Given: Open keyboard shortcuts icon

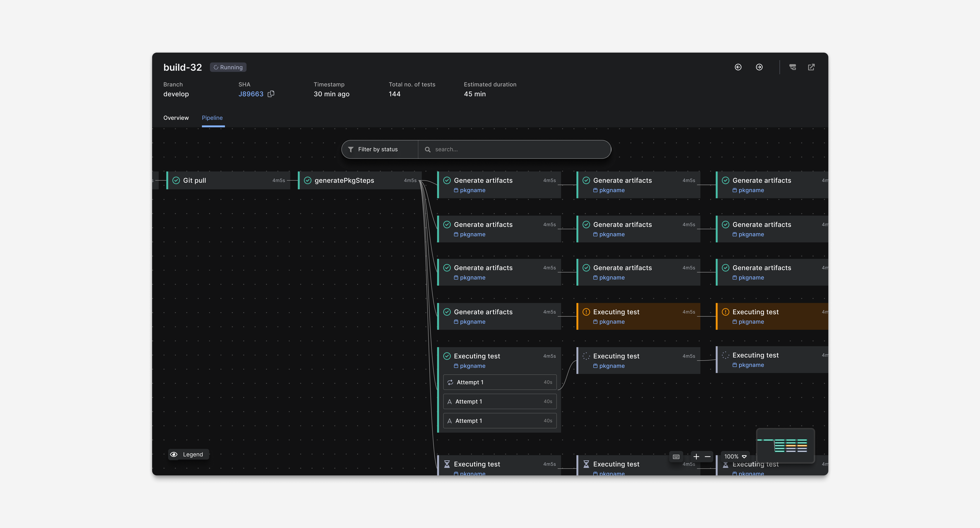Looking at the screenshot, I should tap(676, 456).
